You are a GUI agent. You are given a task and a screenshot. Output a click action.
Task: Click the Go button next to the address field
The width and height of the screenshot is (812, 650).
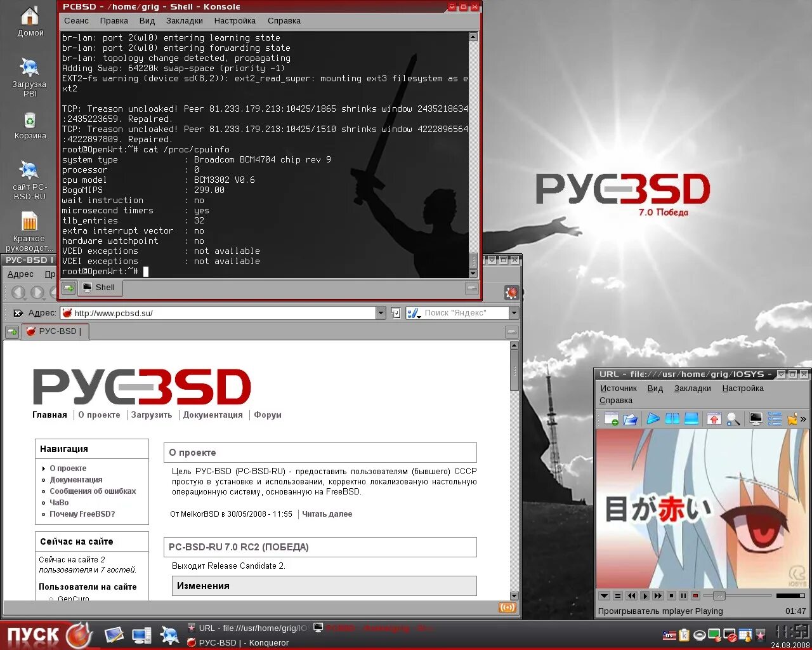coord(396,313)
